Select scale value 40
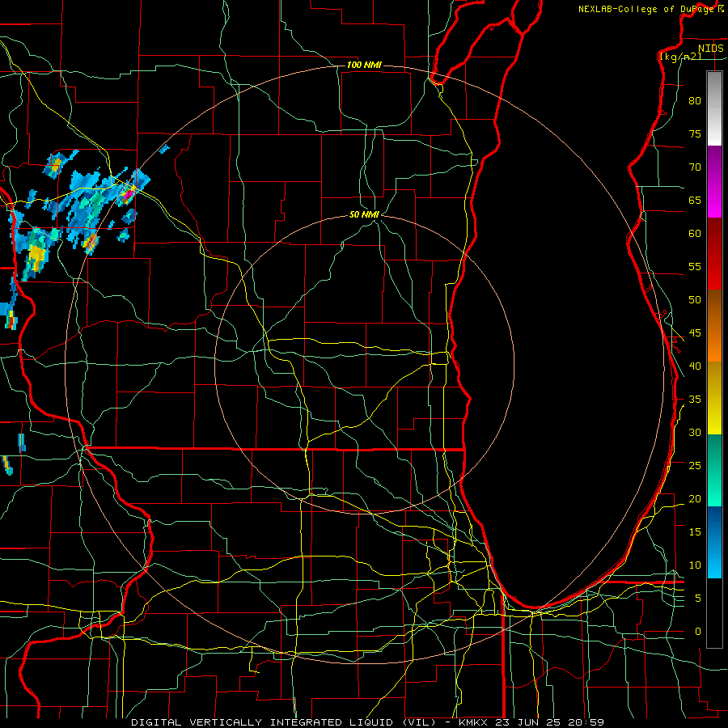The image size is (728, 728). (x=695, y=366)
